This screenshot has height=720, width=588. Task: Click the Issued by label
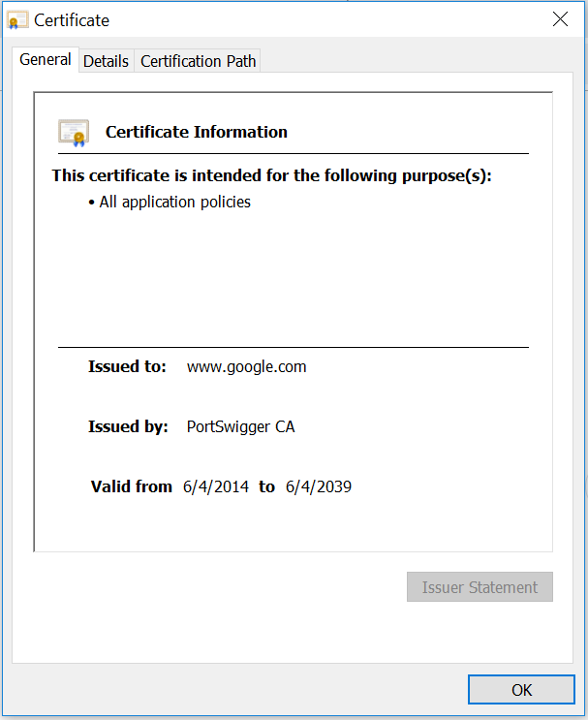[128, 426]
